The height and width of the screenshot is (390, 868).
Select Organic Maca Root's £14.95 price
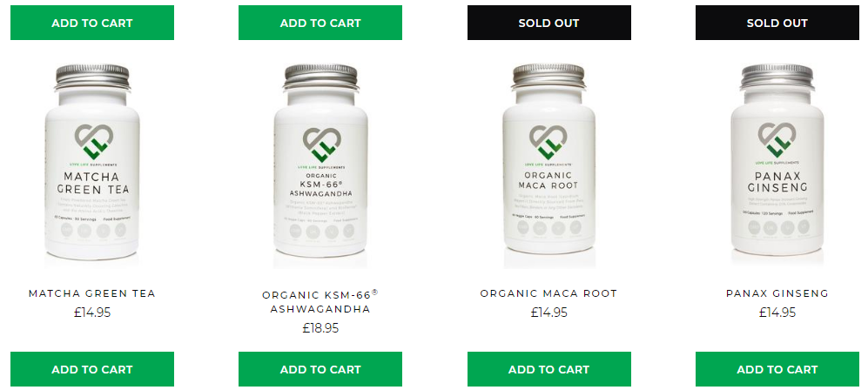548,313
